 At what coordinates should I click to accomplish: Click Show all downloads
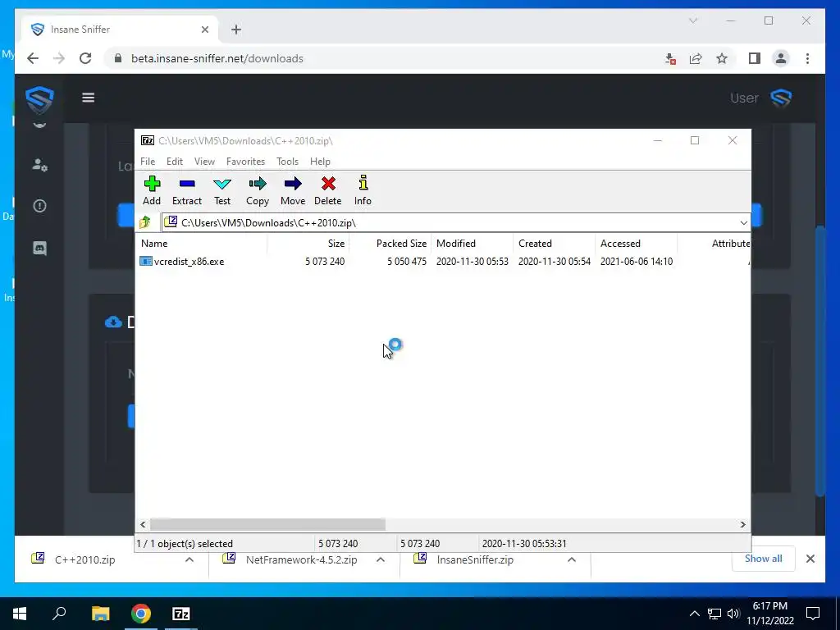coord(763,558)
